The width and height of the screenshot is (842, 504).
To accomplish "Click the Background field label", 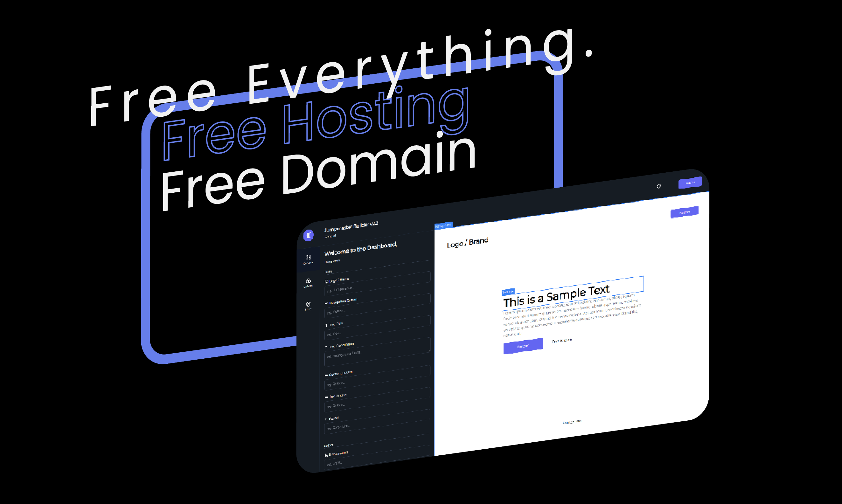I will (338, 454).
